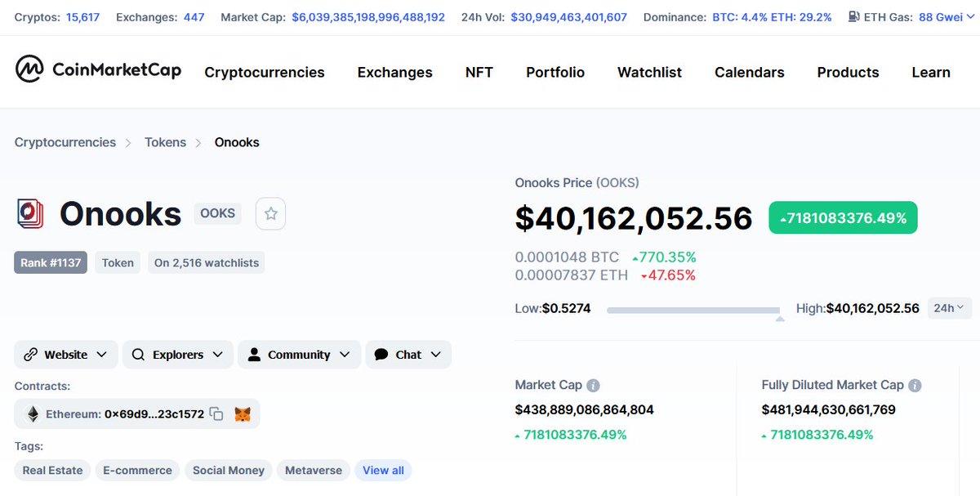The height and width of the screenshot is (496, 980).
Task: Copy the Ethereum contract address
Action: pos(216,414)
